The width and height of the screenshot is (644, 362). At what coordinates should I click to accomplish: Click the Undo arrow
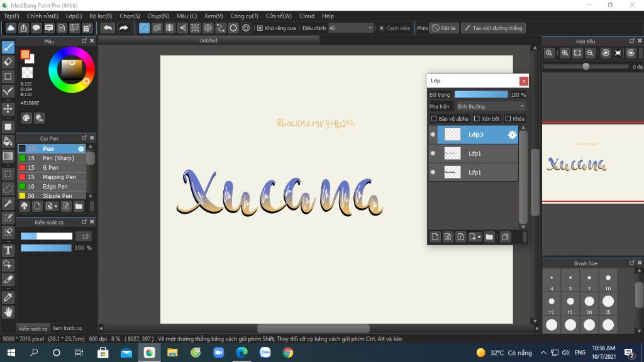(x=108, y=28)
